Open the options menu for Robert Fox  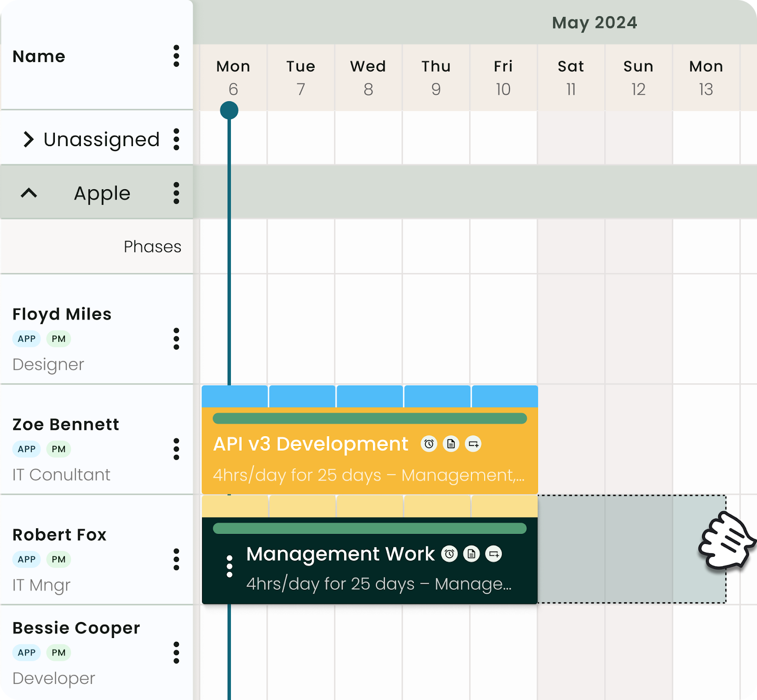tap(176, 560)
